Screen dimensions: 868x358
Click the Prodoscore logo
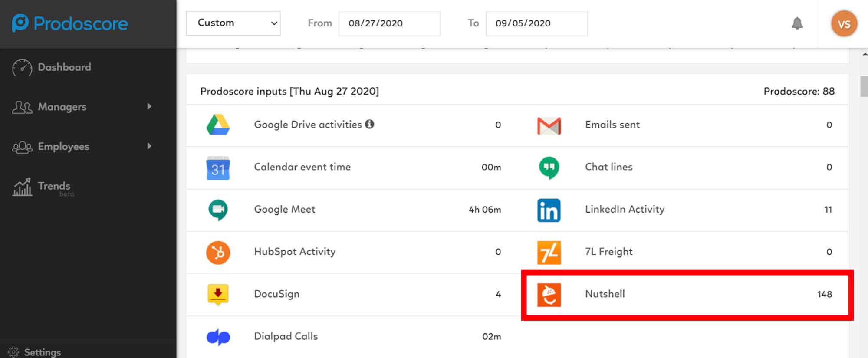point(70,23)
